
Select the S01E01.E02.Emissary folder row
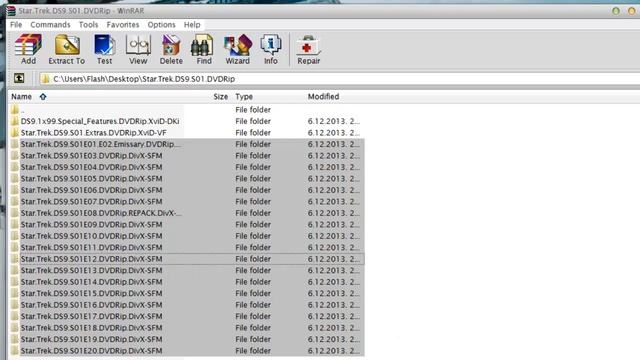pos(186,144)
